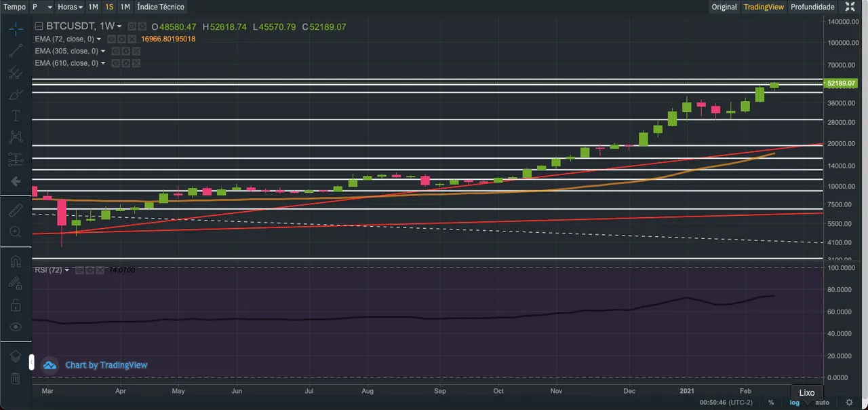
Task: Toggle visibility of RSI indicator
Action: [79, 270]
